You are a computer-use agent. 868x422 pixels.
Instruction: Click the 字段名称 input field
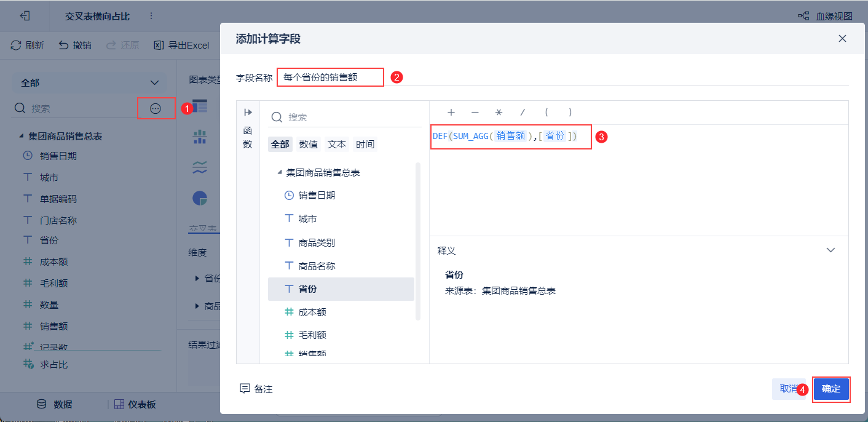tap(330, 78)
